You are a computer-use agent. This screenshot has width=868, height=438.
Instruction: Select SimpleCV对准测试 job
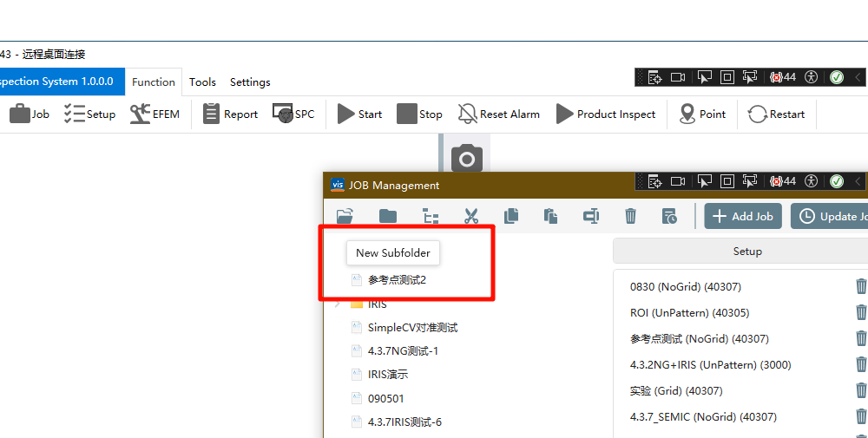click(412, 327)
